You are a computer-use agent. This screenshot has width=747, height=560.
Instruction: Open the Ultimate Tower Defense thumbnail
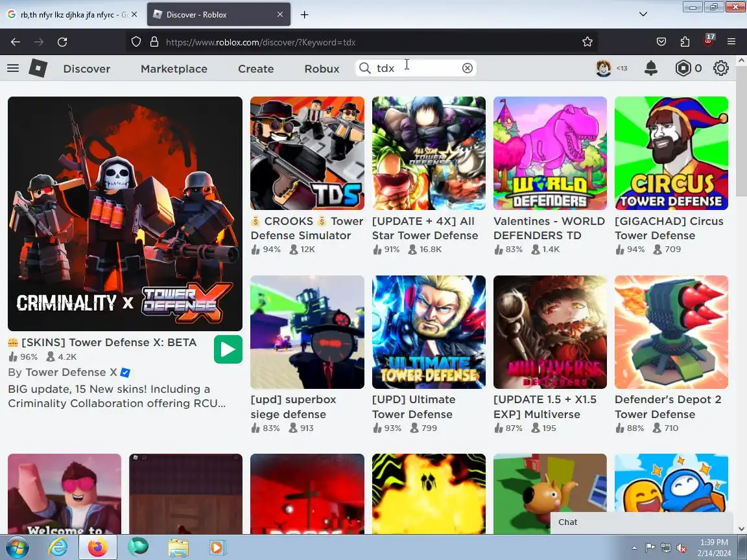[429, 332]
